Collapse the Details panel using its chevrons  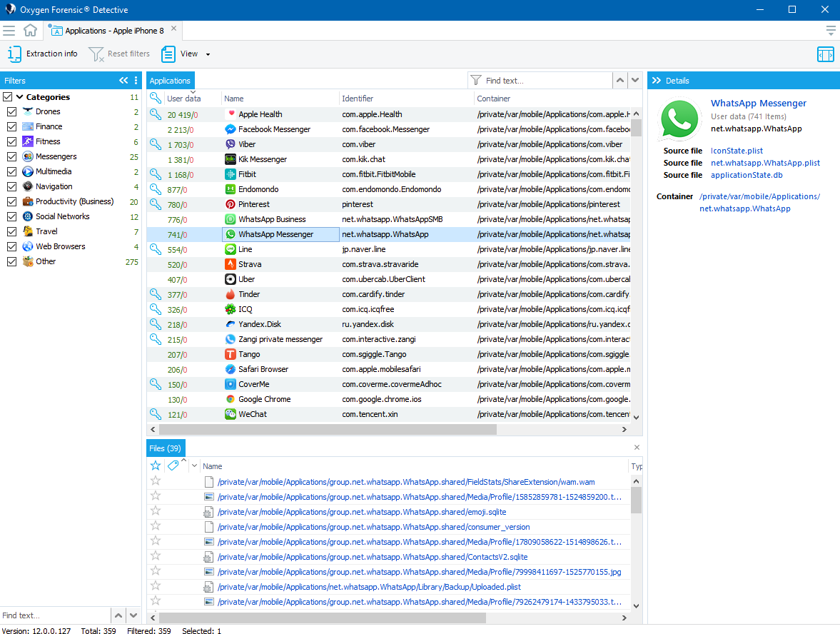pyautogui.click(x=656, y=81)
